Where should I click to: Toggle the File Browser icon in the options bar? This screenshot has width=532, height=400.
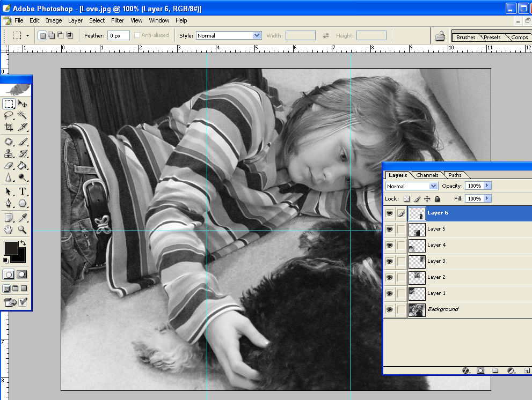click(x=440, y=35)
